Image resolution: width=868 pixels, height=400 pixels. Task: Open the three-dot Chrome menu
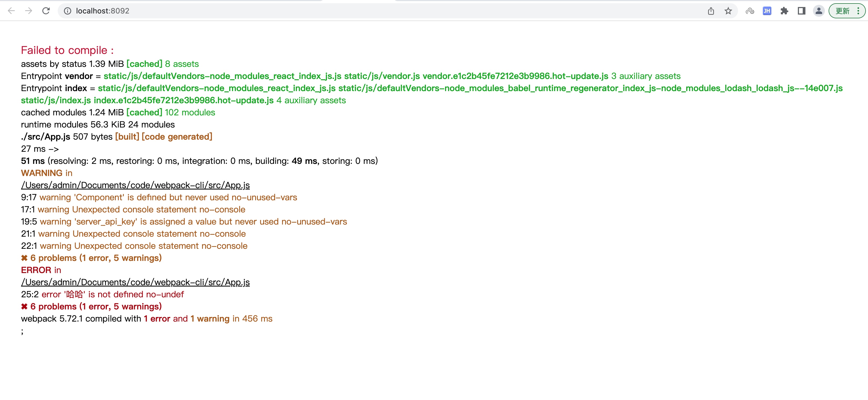858,11
